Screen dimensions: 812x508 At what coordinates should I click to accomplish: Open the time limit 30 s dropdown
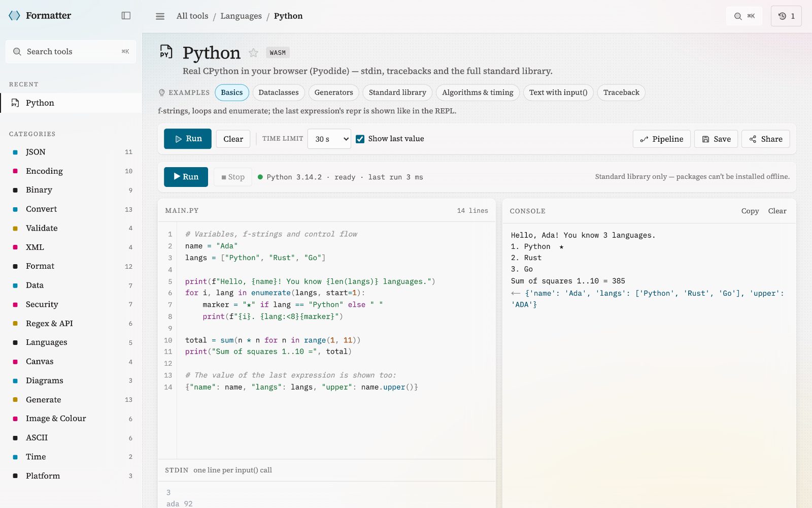[329, 139]
